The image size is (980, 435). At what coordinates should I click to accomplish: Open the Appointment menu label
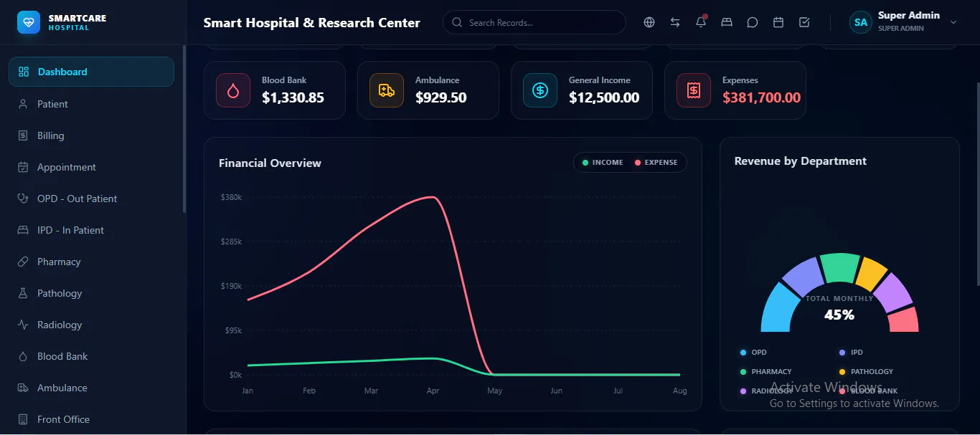pyautogui.click(x=67, y=167)
